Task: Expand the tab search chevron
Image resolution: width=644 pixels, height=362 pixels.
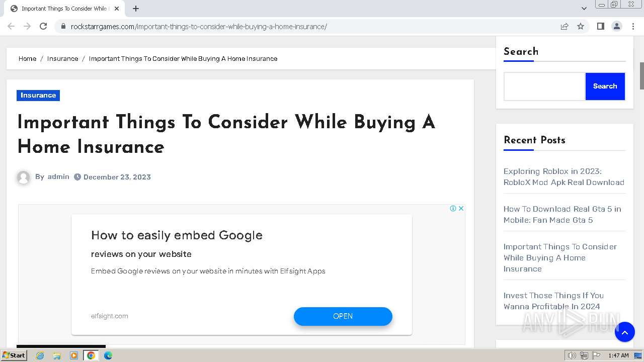Action: (x=584, y=9)
